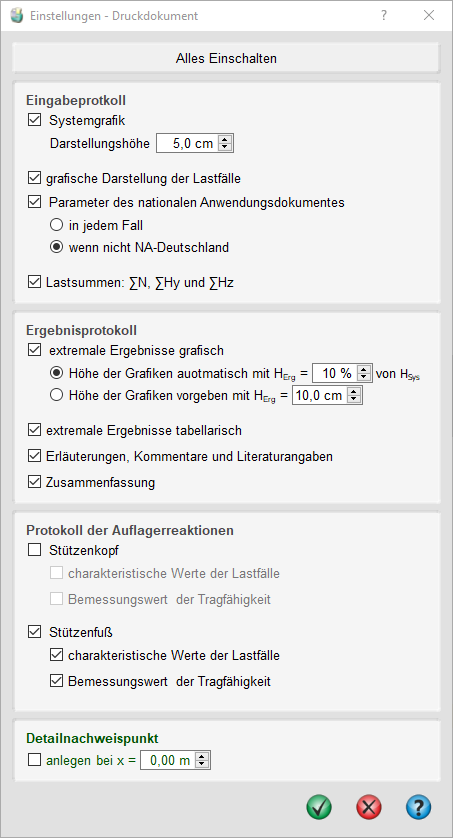Viewport: 453px width, 838px height.
Task: Toggle the Systemgrafik checkbox
Action: coord(34,120)
